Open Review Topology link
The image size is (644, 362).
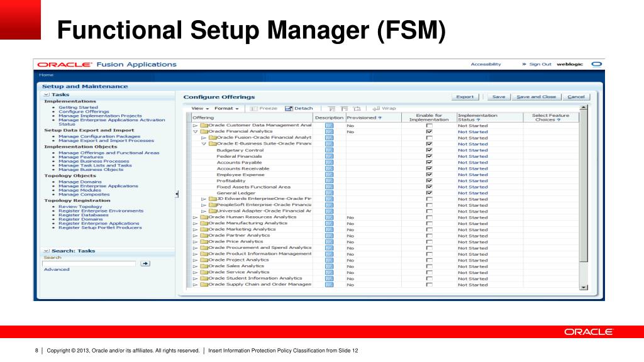80,206
